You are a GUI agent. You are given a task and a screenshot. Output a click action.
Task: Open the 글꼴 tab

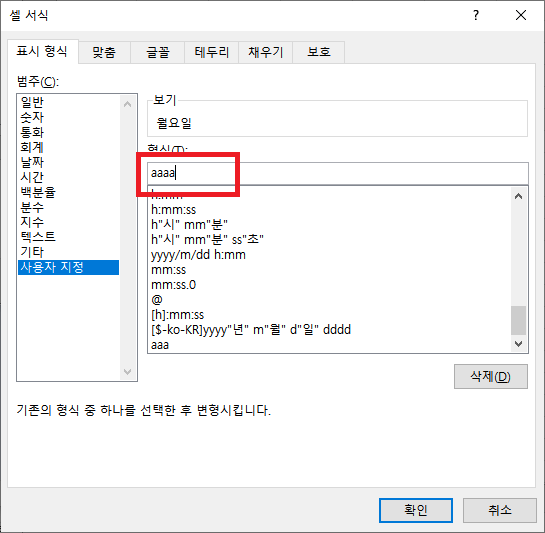(x=157, y=53)
